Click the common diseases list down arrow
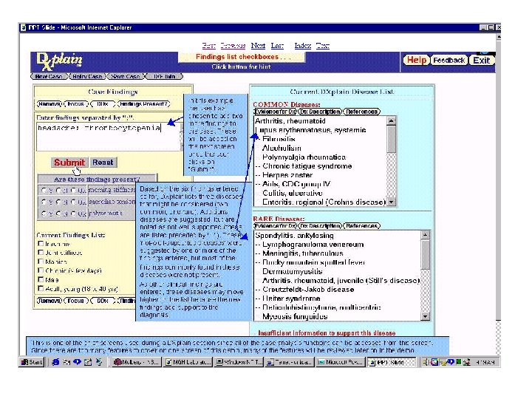The height and width of the screenshot is (399, 532). [x=391, y=202]
